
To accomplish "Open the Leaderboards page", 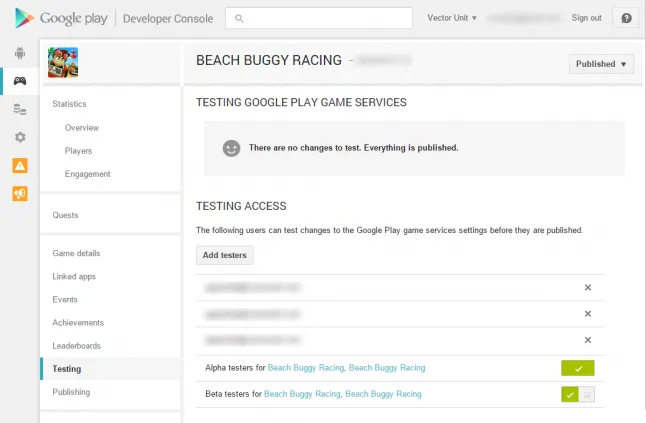I will pyautogui.click(x=76, y=346).
